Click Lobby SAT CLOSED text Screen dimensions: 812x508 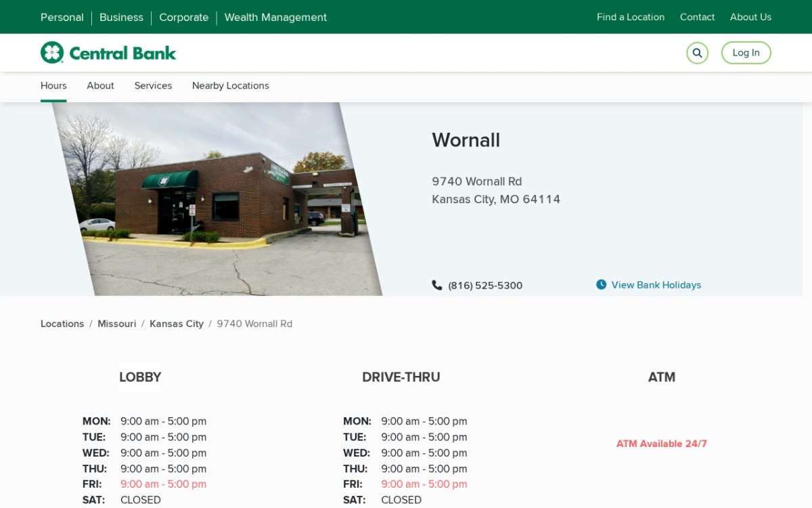(x=141, y=500)
